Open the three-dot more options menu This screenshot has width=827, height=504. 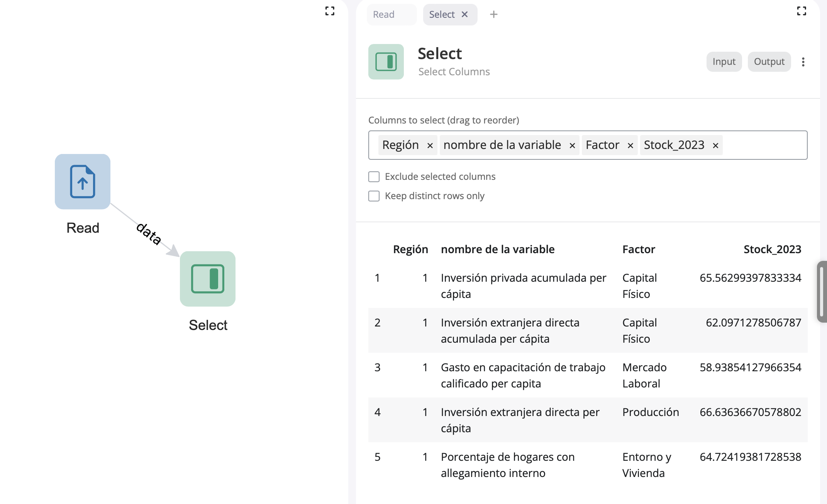pos(803,62)
